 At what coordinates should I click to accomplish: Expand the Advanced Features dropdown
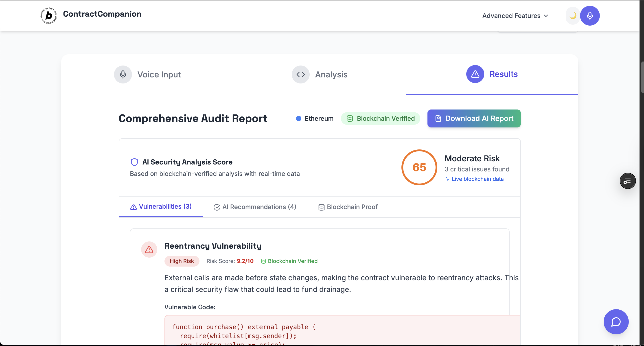(x=515, y=16)
